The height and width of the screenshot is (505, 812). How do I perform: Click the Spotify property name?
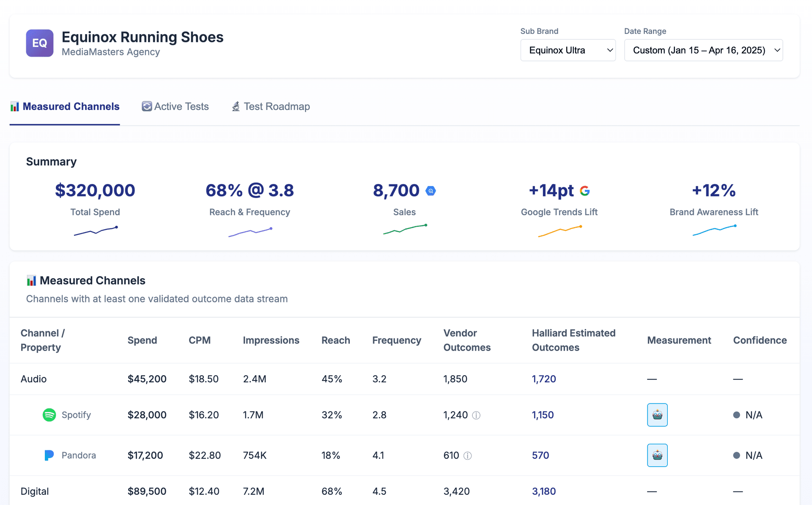[76, 415]
